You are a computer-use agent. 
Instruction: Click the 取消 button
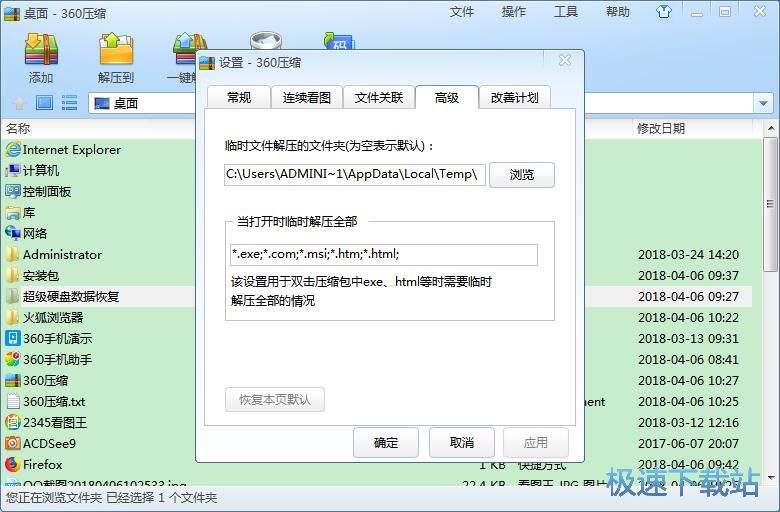click(462, 442)
